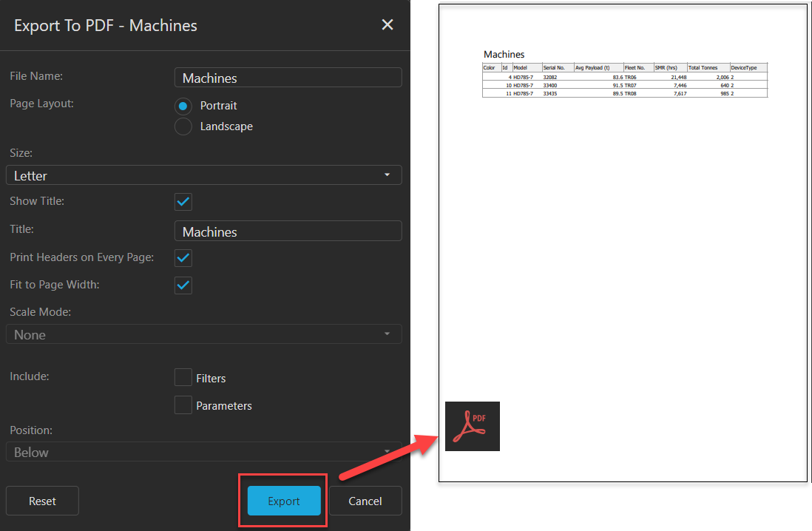Close the Export To PDF dialog
812x531 pixels.
click(388, 25)
